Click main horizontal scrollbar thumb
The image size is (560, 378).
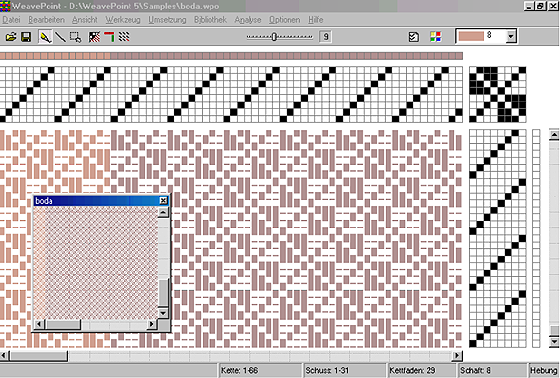[38, 355]
